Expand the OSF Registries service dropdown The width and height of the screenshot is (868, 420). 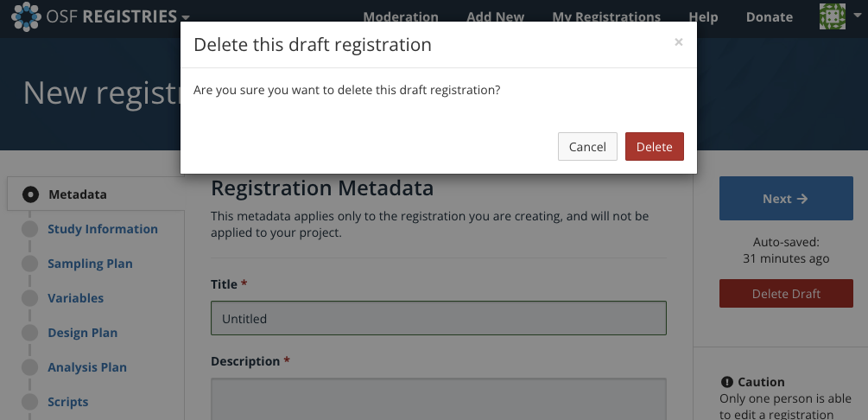coord(185,17)
